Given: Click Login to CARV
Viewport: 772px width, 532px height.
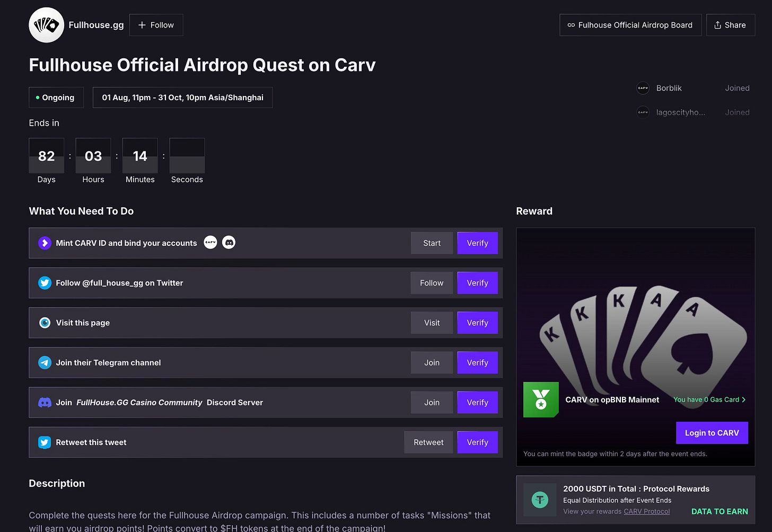Looking at the screenshot, I should coord(712,433).
